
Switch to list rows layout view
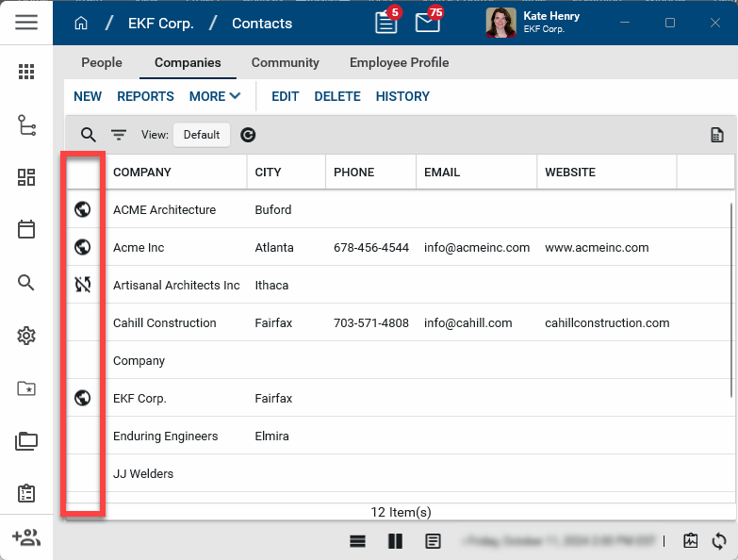click(358, 541)
